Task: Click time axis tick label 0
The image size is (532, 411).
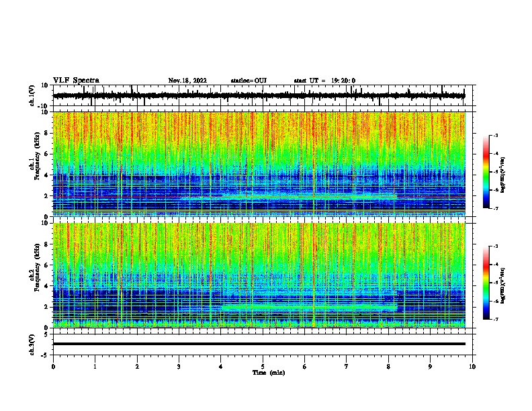Action: 53,367
